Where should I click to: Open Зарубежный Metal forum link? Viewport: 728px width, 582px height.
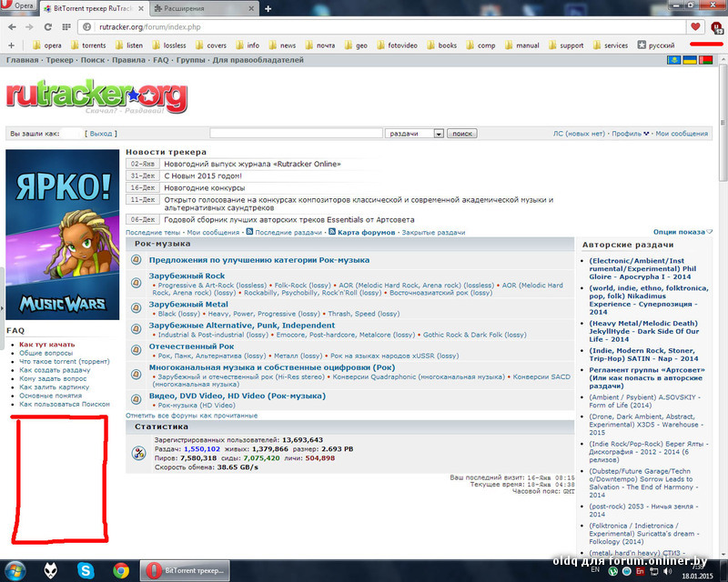click(188, 304)
